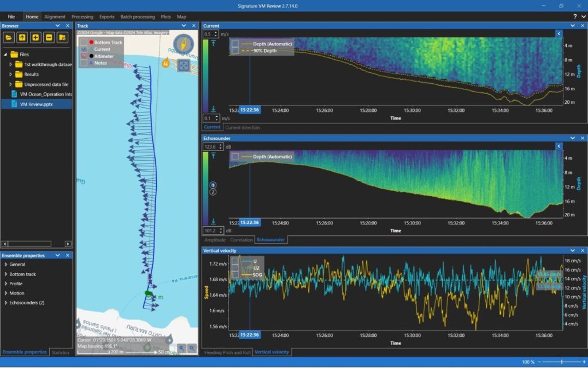The width and height of the screenshot is (588, 369).
Task: Expand the Echosounders (2) section in Ensemble properties
Action: point(6,304)
